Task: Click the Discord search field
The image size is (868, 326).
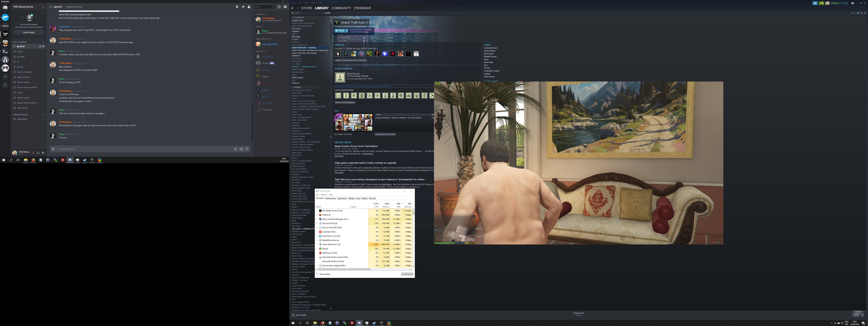Action: [264, 7]
